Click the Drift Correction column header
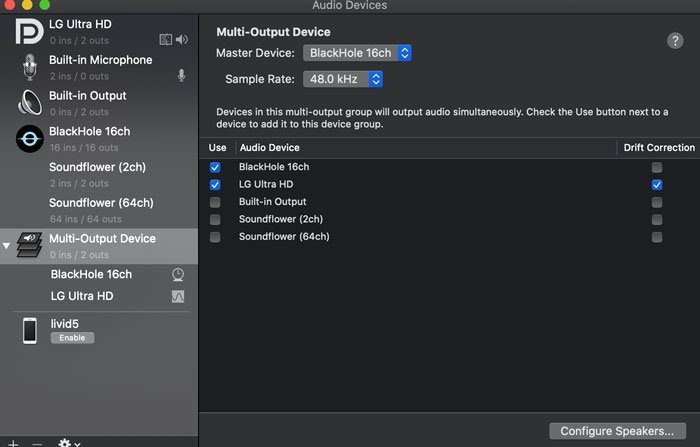Screen dimensions: 700x447 tap(659, 148)
